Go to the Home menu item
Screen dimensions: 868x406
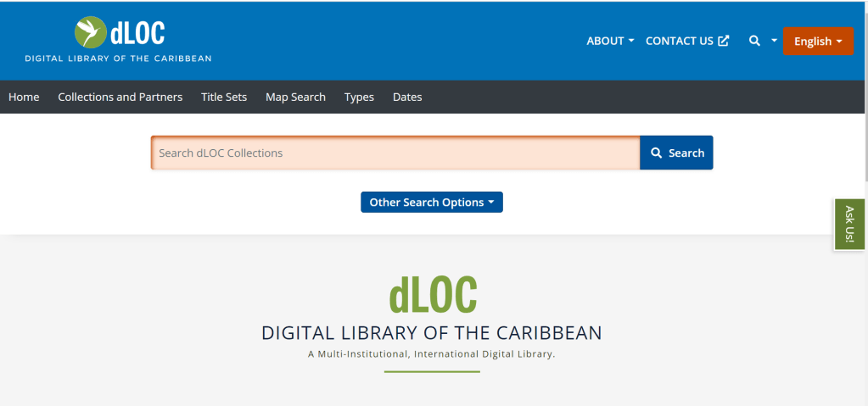(x=24, y=97)
